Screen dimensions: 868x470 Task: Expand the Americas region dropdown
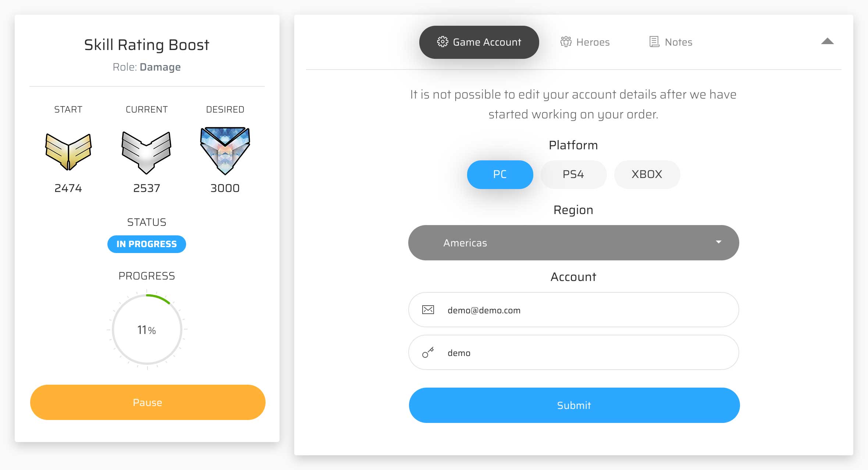pyautogui.click(x=573, y=242)
